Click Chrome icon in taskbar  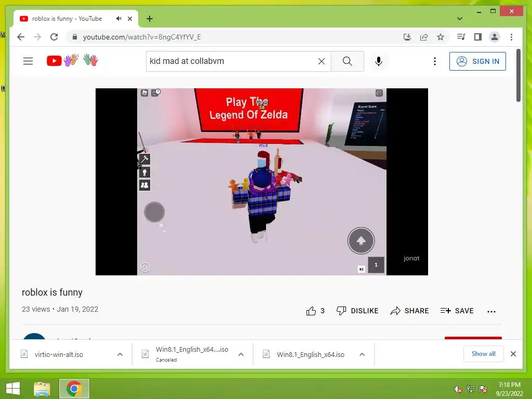pos(74,389)
